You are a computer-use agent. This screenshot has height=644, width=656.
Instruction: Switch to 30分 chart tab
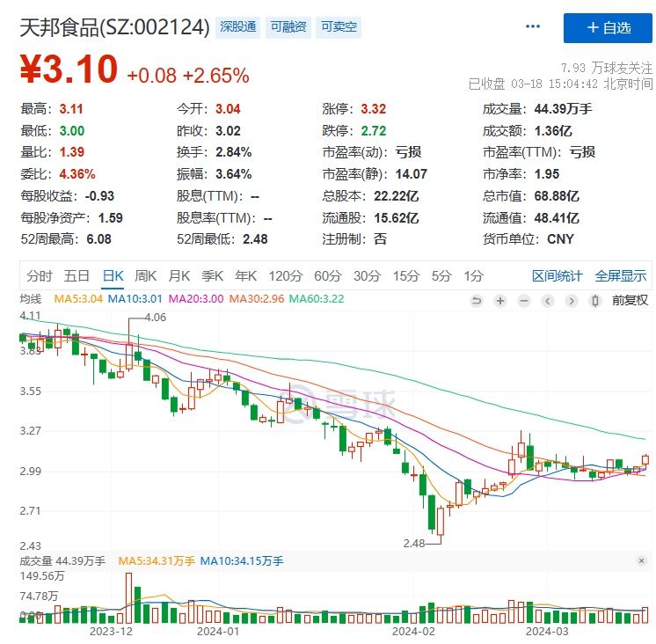(367, 276)
